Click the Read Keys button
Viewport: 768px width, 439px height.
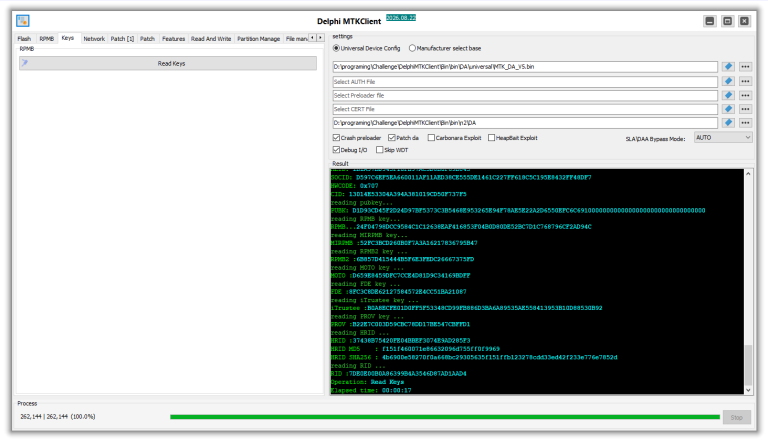[x=168, y=63]
